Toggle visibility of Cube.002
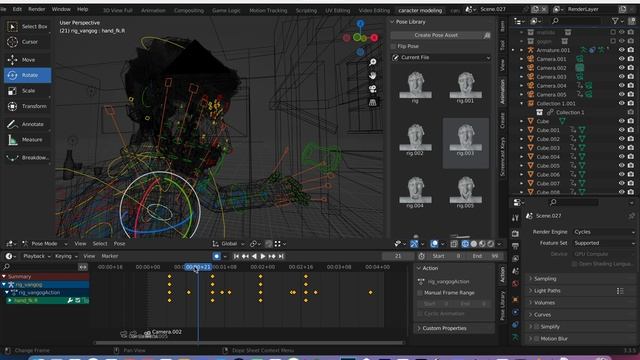Image resolution: width=640 pixels, height=360 pixels. point(622,139)
